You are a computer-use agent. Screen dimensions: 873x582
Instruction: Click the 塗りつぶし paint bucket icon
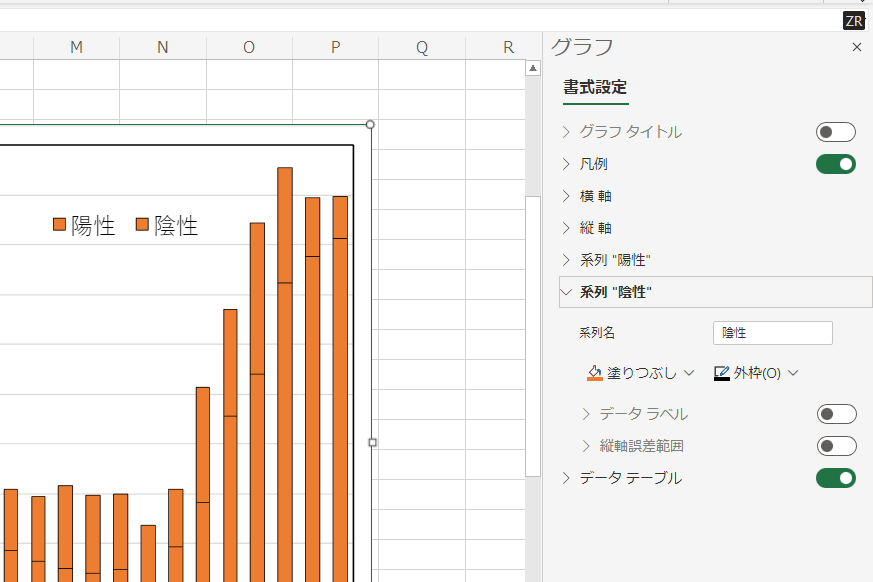595,373
